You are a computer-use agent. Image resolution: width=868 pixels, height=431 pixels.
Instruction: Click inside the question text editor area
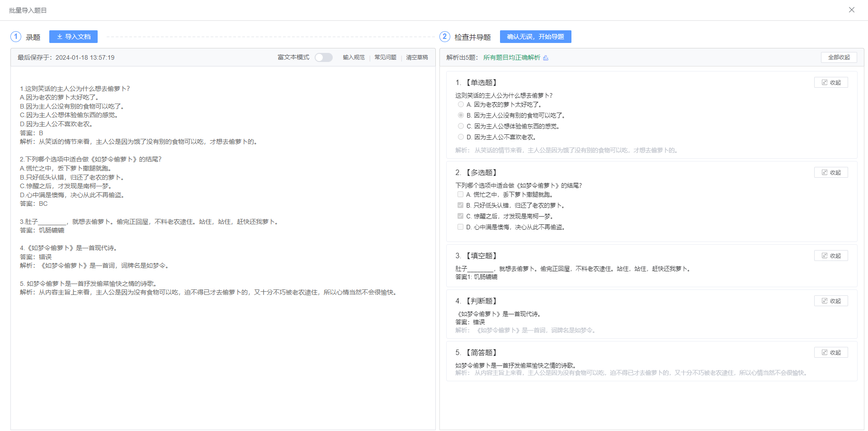223,353
